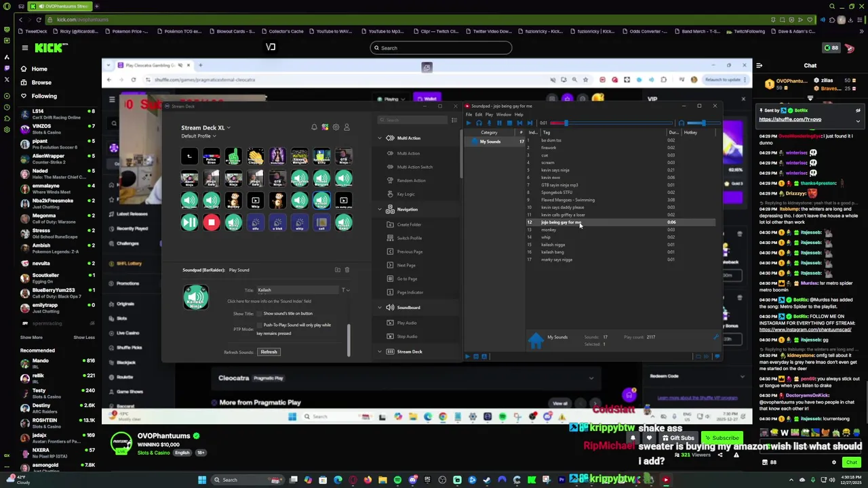The image size is (868, 488).
Task: Click Soundpad wrench settings icon
Action: point(716,337)
